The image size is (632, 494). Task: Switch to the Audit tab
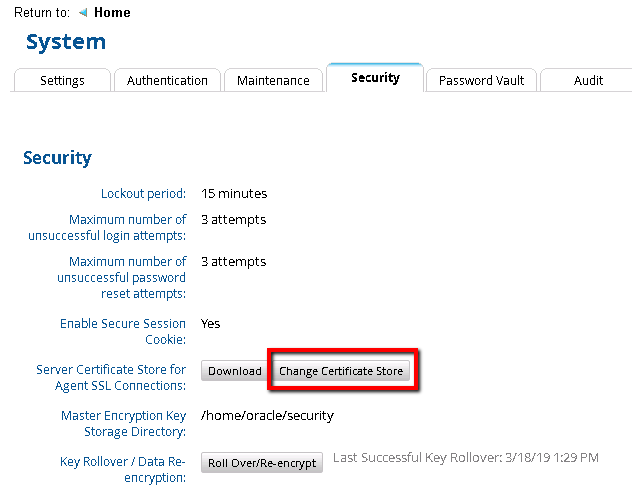point(588,80)
